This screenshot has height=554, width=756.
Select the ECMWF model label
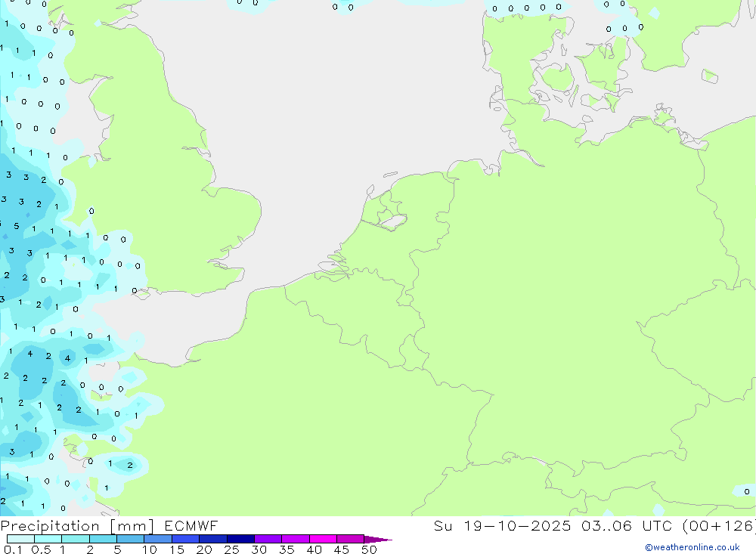(x=191, y=525)
